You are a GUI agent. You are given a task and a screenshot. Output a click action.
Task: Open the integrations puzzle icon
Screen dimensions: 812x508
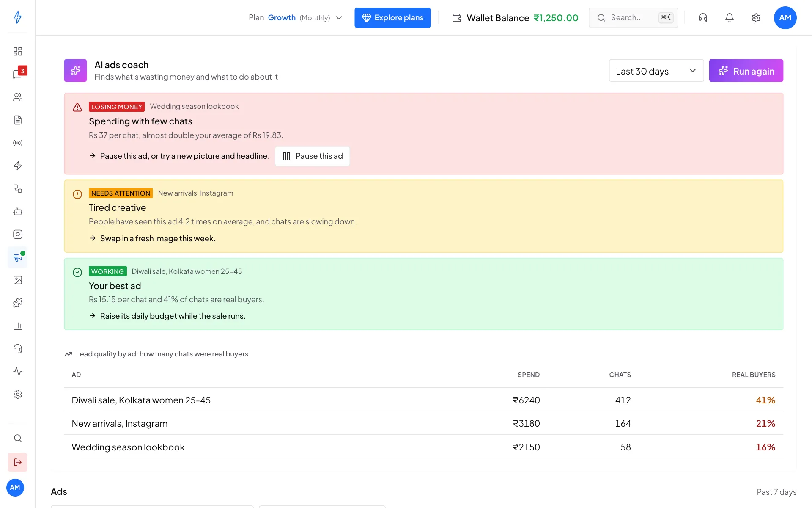pos(17,303)
